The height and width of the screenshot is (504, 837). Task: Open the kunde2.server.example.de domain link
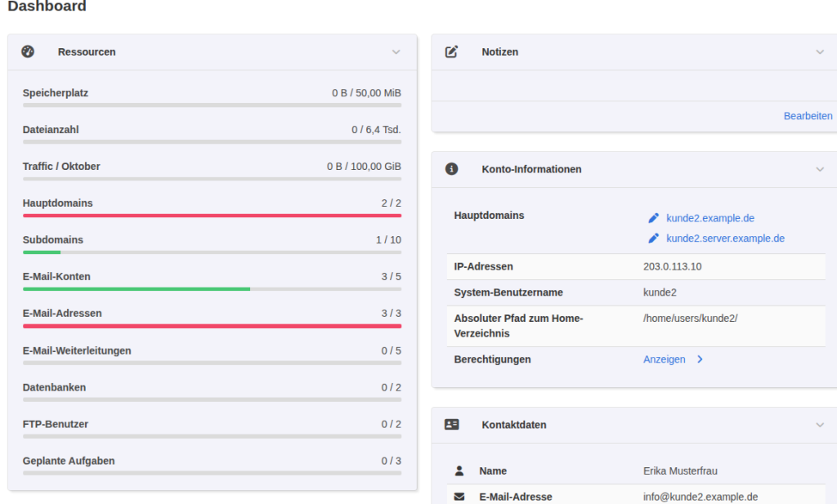[726, 239]
